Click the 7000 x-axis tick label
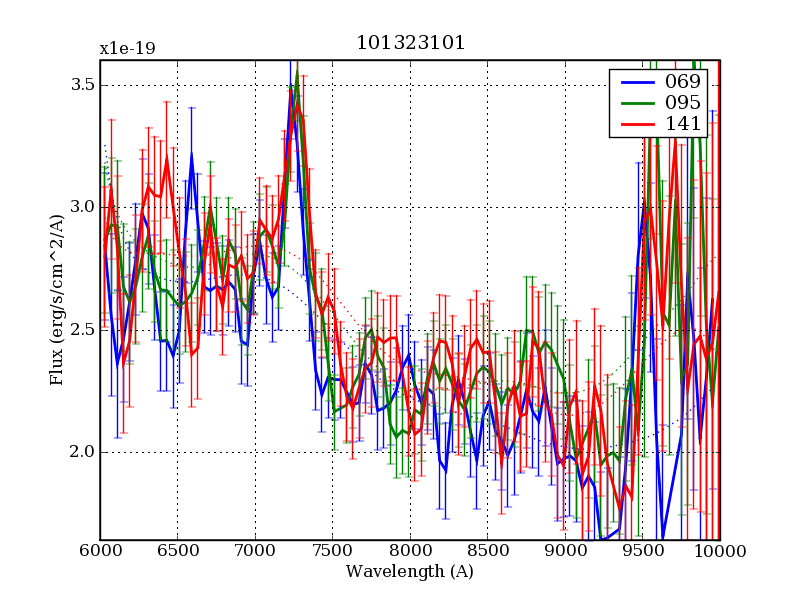 255,552
